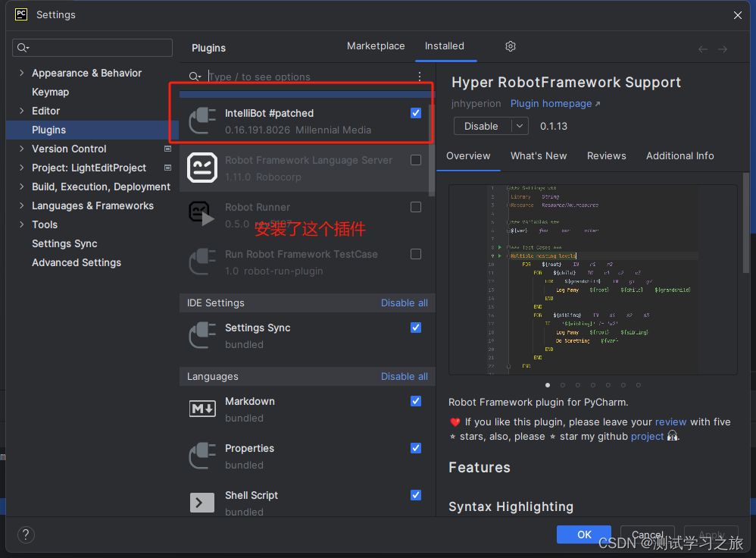Switch to the Marketplace tab
This screenshot has width=756, height=558.
[x=376, y=45]
